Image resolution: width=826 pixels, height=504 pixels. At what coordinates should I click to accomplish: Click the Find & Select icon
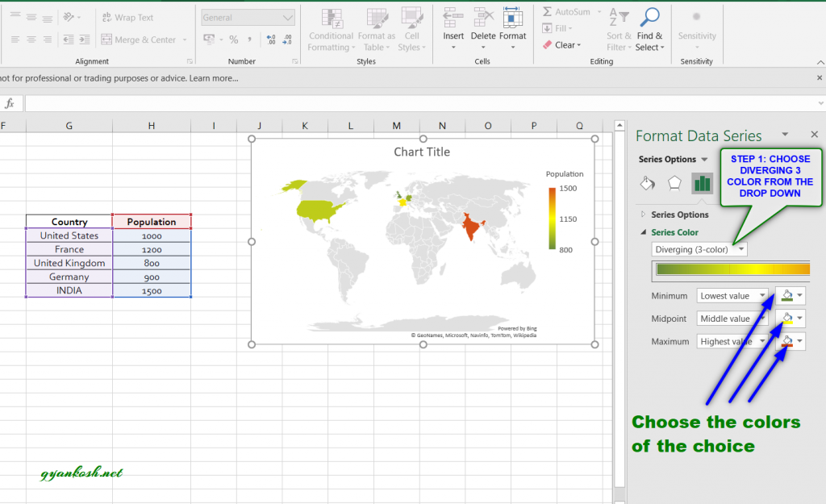pyautogui.click(x=650, y=30)
